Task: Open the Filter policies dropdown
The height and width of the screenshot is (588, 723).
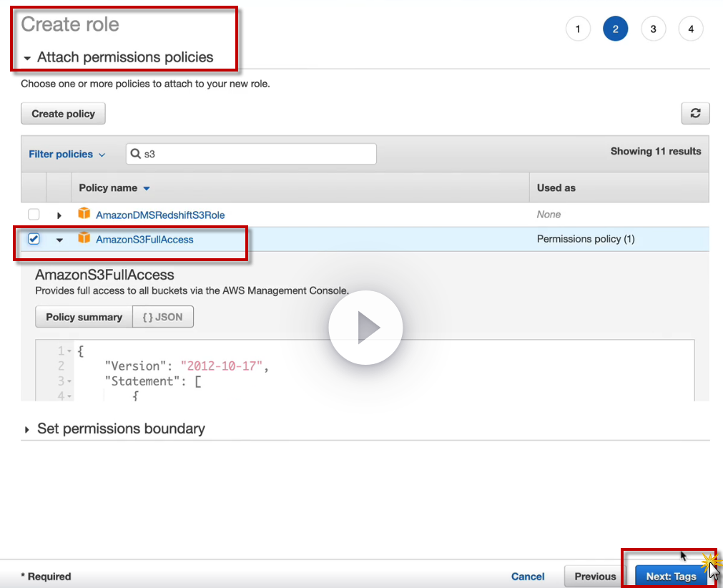Action: 67,154
